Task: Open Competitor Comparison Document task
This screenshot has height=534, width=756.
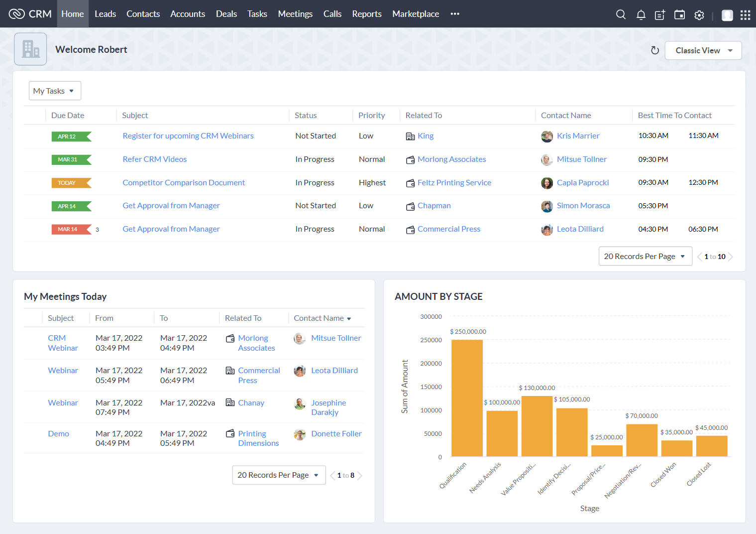Action: (x=184, y=182)
